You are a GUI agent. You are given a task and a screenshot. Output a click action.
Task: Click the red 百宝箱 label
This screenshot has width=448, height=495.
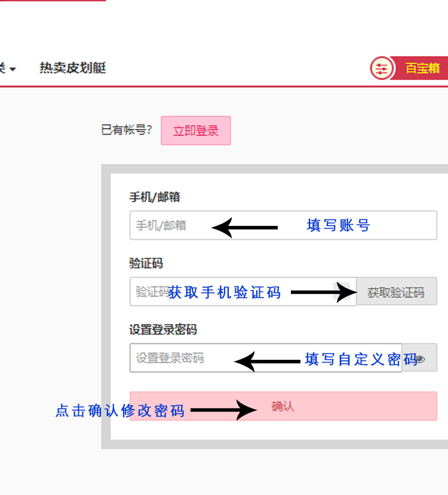(422, 68)
